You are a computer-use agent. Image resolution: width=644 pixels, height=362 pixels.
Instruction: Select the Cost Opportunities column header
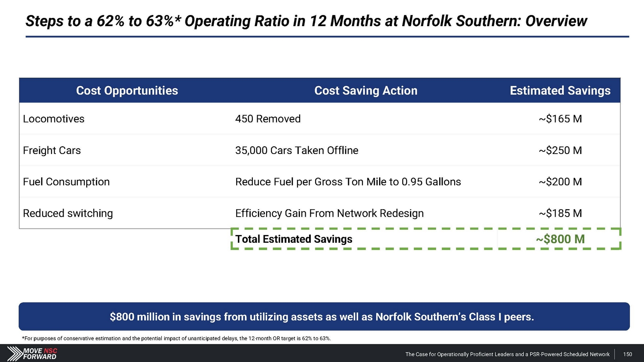pos(127,90)
